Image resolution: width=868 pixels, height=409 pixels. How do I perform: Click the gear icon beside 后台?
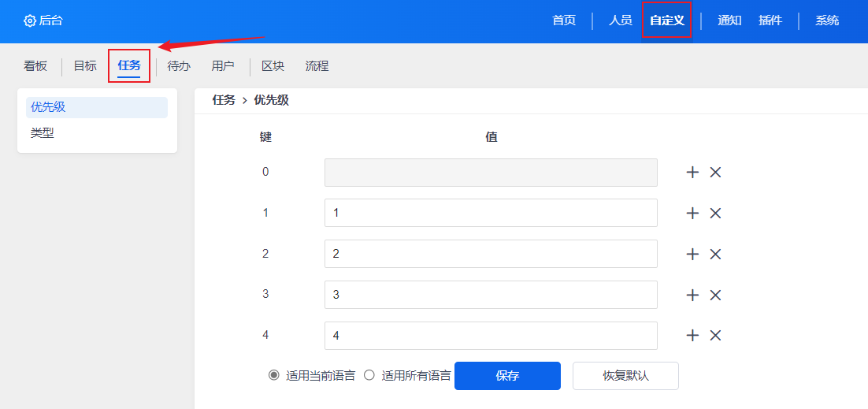[x=30, y=20]
